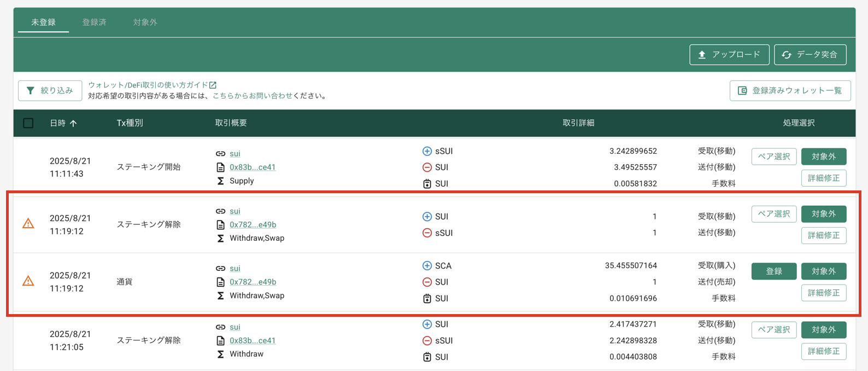Click the 受取(購入) label
This screenshot has width=868, height=371.
[717, 266]
